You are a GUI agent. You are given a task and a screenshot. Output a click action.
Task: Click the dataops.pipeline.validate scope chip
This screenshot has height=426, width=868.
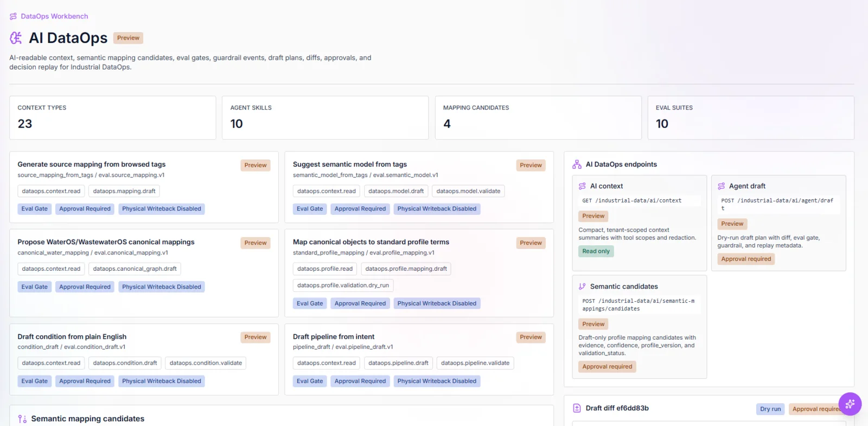(x=475, y=363)
